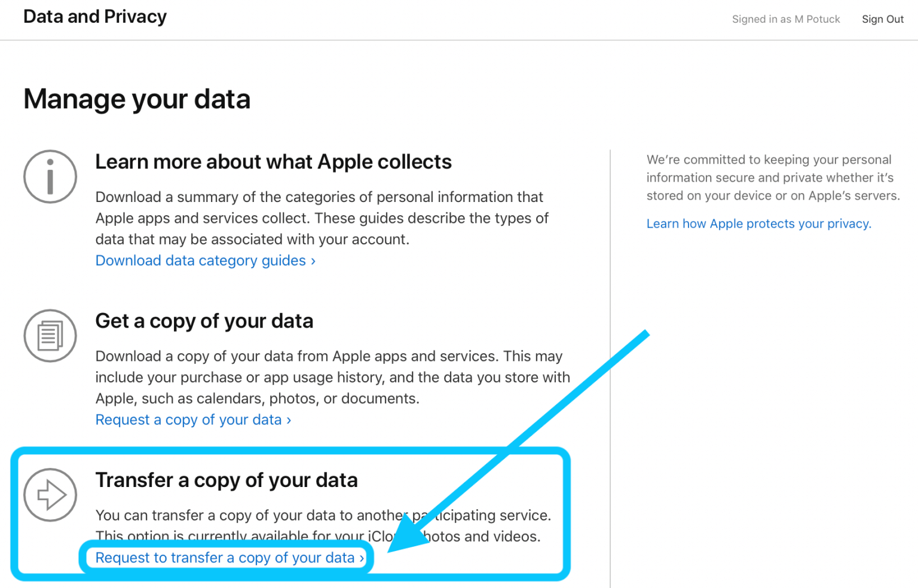Click the Manage your data heading
918x588 pixels.
137,99
